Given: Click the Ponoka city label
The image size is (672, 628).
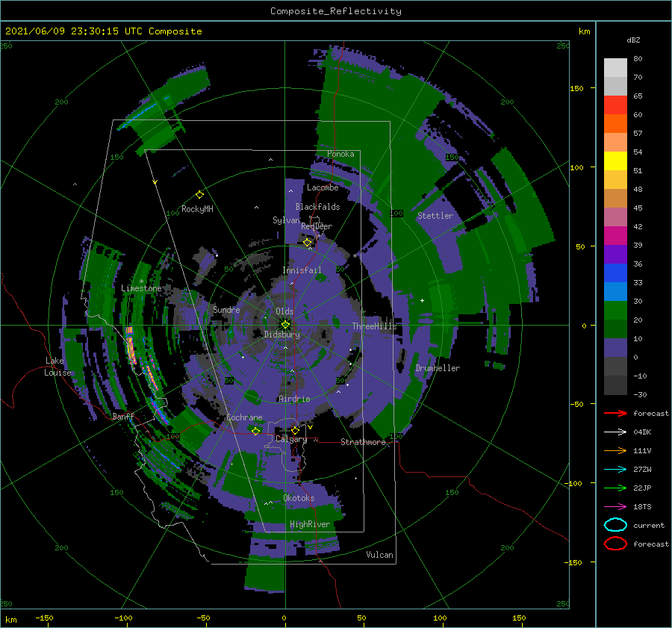Looking at the screenshot, I should 340,154.
